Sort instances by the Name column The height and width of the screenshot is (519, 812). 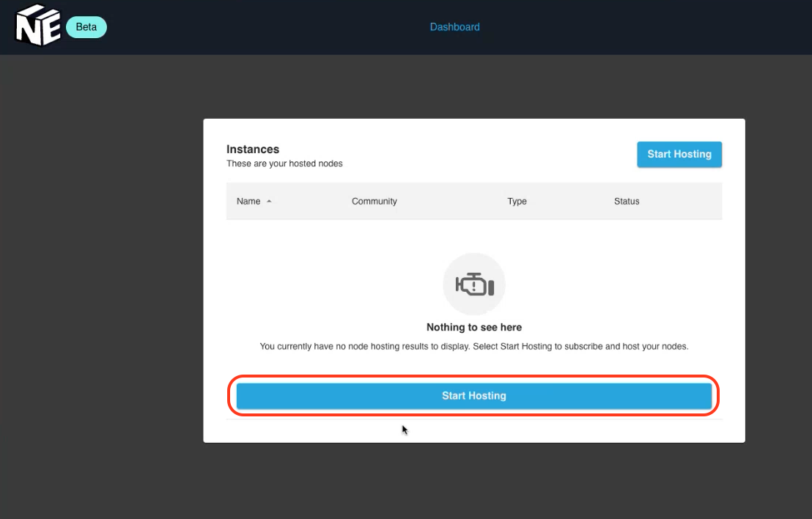click(x=248, y=201)
